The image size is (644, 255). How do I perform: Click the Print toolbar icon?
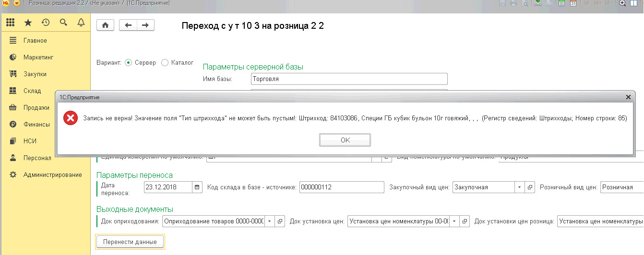(x=513, y=3)
